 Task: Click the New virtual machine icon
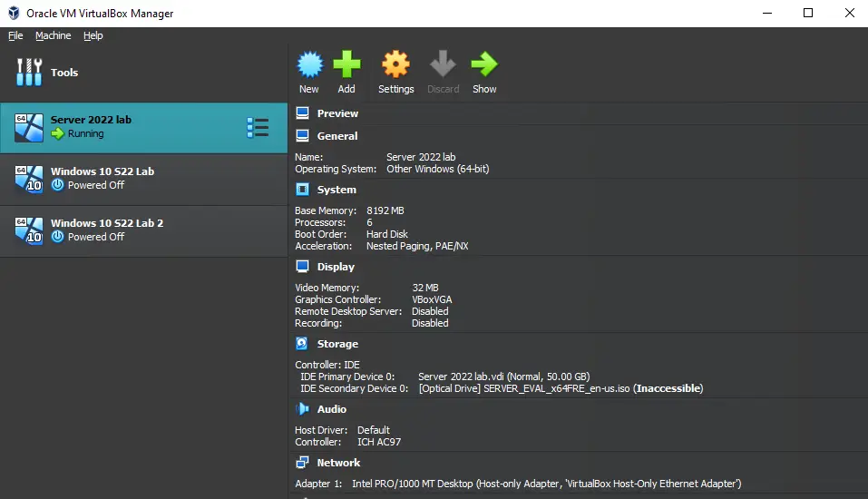click(x=309, y=65)
